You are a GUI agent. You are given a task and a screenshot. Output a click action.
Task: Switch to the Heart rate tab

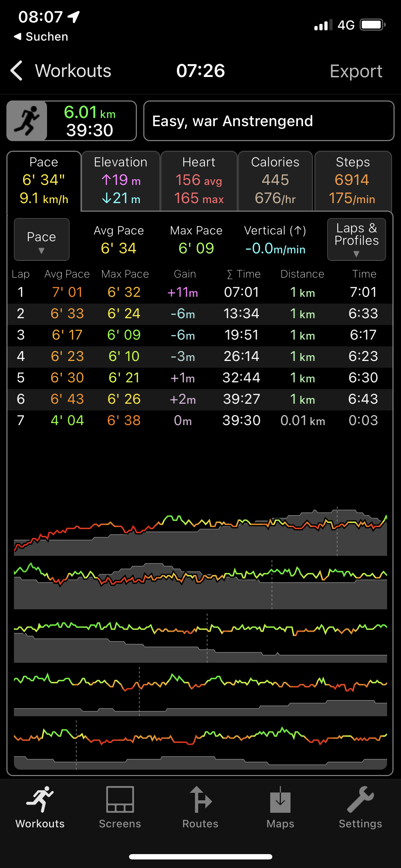click(199, 181)
